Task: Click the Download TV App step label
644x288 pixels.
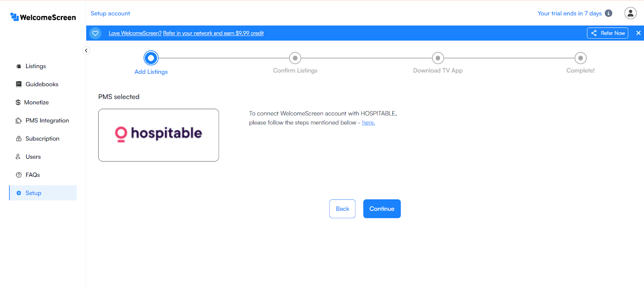Action: [x=438, y=70]
